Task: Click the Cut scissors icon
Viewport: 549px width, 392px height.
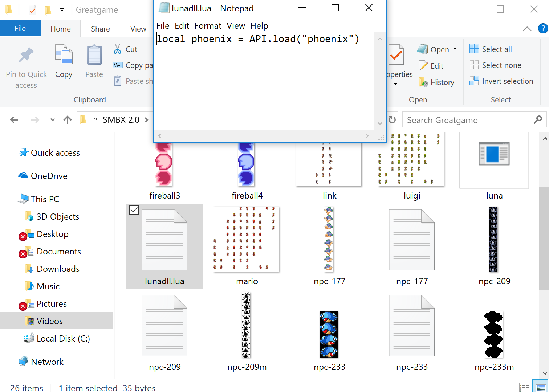Action: pos(117,49)
